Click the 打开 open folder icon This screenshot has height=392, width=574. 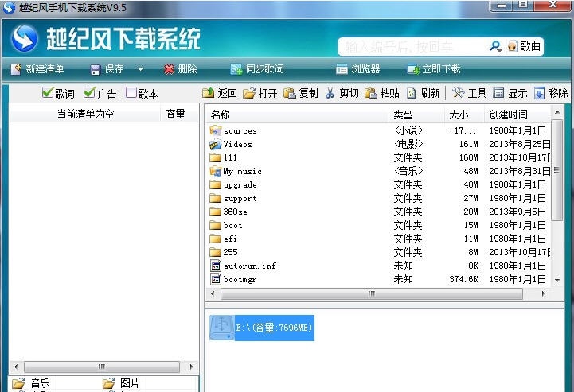click(249, 93)
